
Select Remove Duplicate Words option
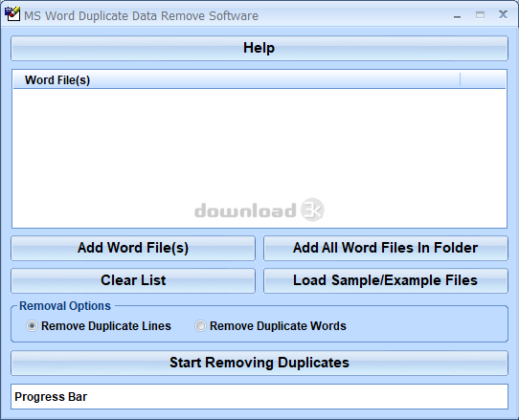tap(200, 326)
